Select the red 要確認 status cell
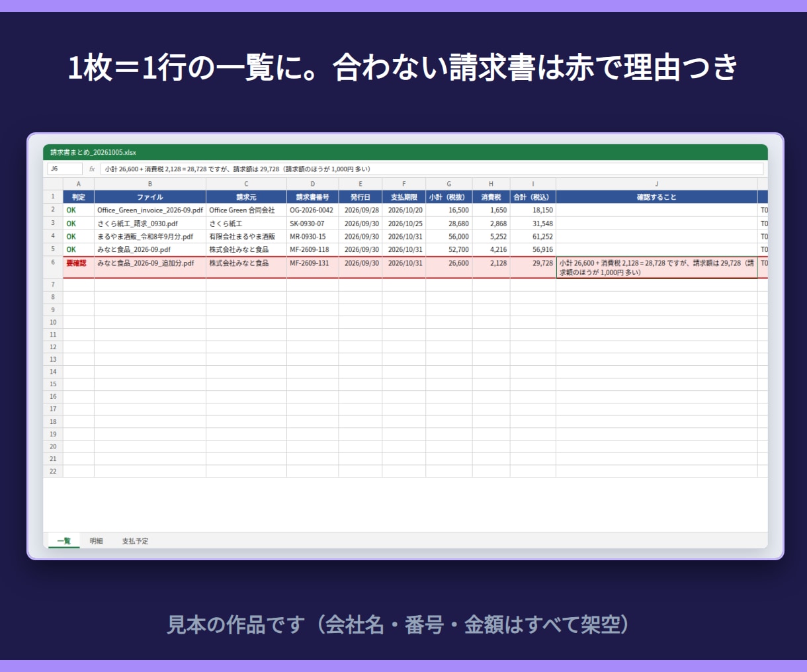The width and height of the screenshot is (807, 672). (x=79, y=267)
